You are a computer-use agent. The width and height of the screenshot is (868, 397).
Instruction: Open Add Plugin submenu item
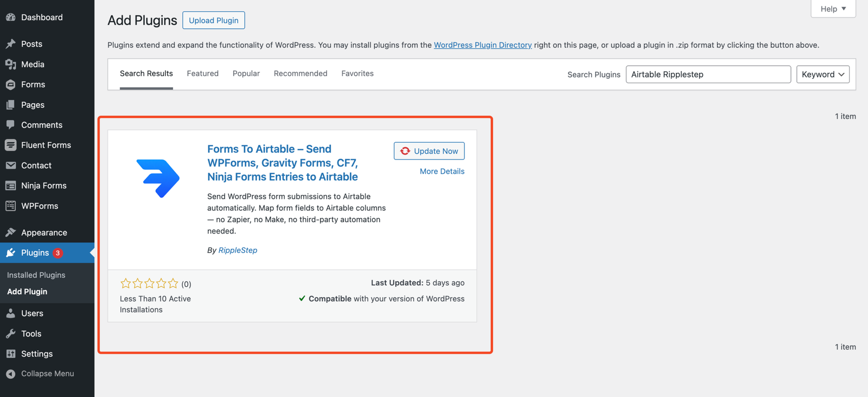point(27,292)
